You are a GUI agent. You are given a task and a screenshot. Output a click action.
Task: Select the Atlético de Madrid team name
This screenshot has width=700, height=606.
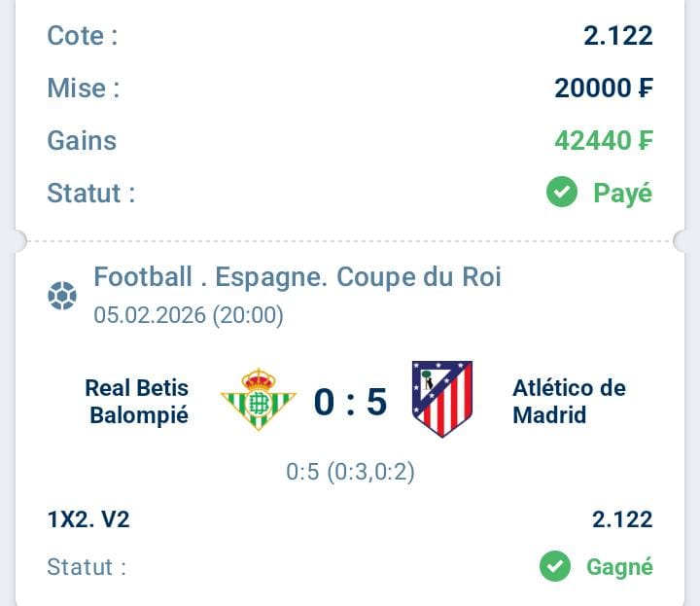tap(569, 401)
